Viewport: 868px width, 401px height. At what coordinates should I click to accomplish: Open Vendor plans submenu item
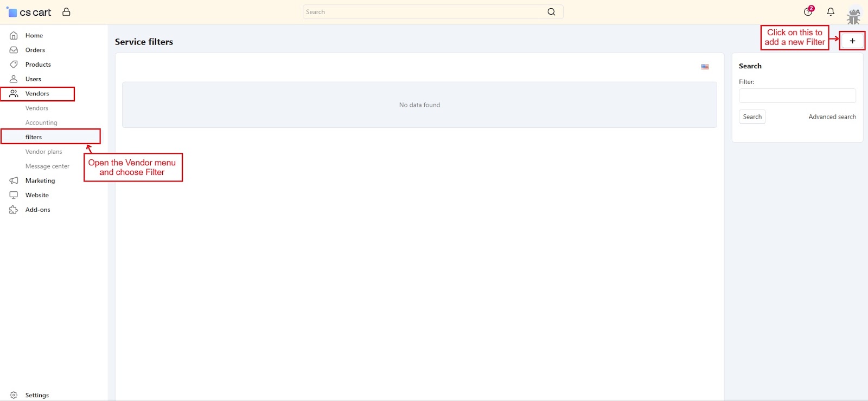point(43,152)
